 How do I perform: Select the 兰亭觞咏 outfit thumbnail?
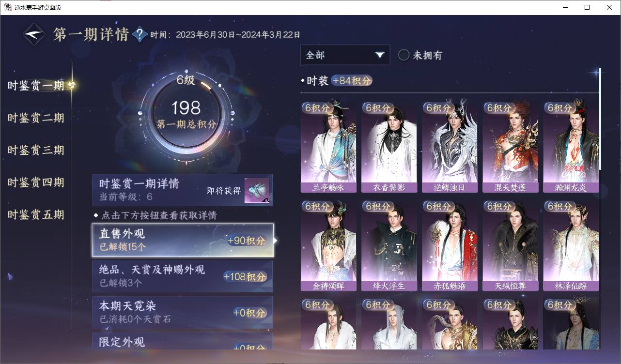point(328,147)
